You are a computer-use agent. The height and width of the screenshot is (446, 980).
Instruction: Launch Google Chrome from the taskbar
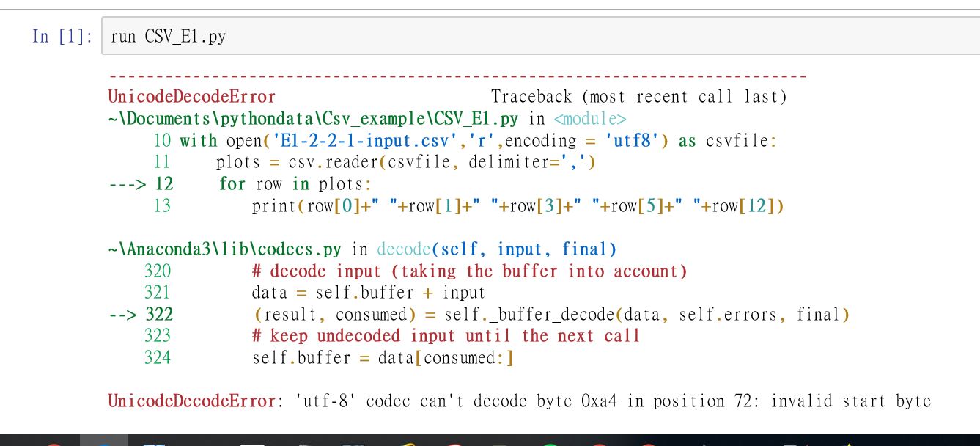click(408, 442)
